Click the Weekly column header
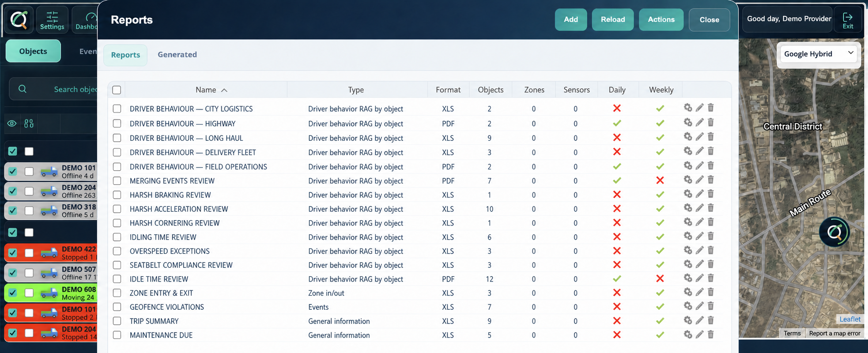Image resolution: width=868 pixels, height=353 pixels. tap(661, 90)
